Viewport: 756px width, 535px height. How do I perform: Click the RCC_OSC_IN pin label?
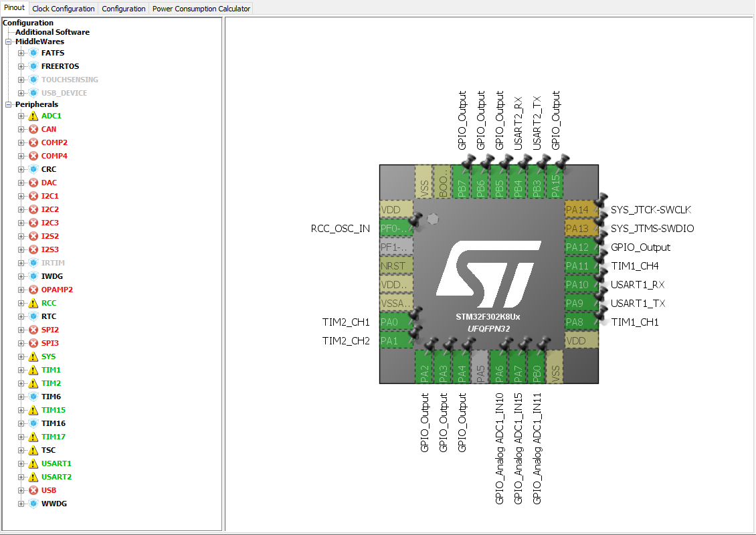341,229
